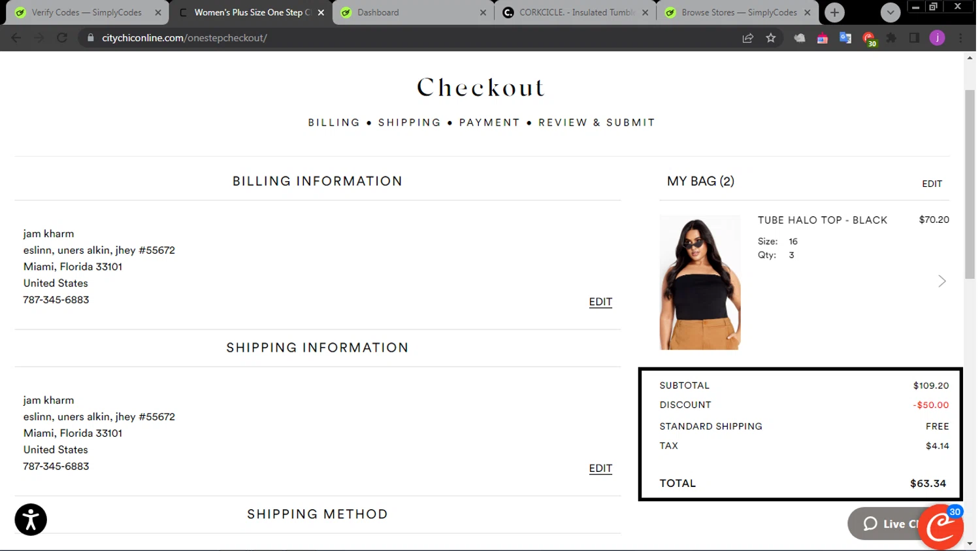Expand the tab search dropdown arrow
Viewport: 980px width, 551px height.
(890, 12)
